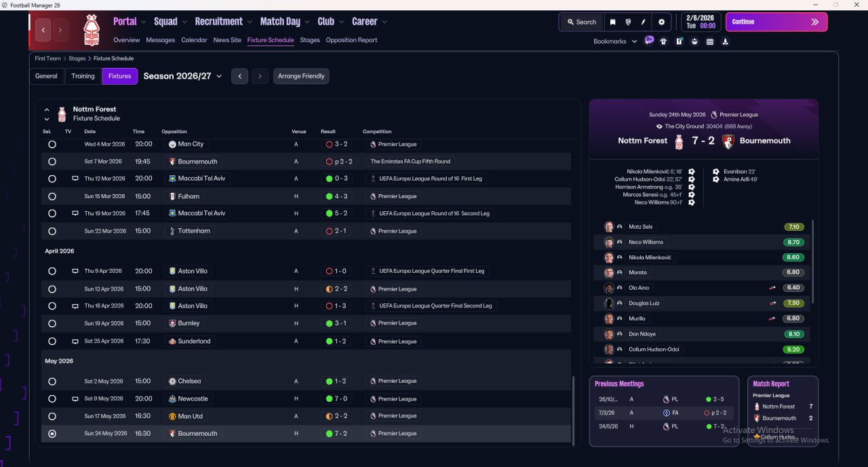Open the 7 - 0 Newcastle result
The image size is (868, 467).
[336, 399]
